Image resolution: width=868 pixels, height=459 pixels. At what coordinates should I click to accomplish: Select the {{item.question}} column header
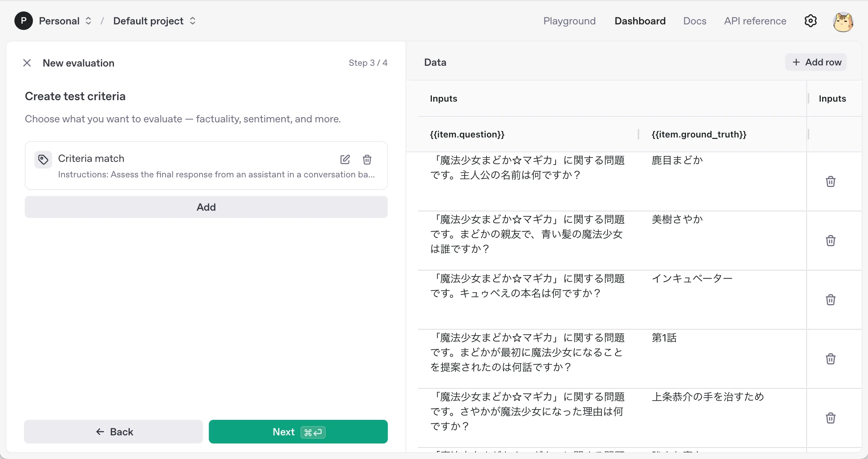pos(467,135)
